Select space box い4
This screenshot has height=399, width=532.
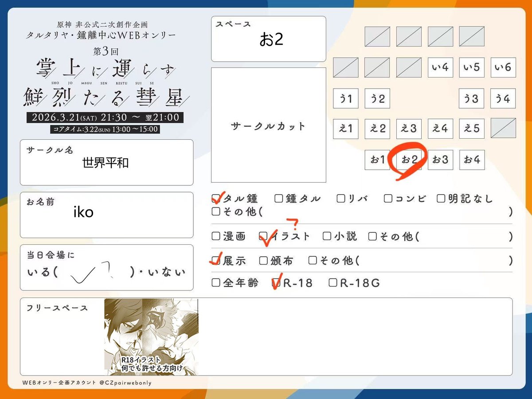click(x=440, y=67)
